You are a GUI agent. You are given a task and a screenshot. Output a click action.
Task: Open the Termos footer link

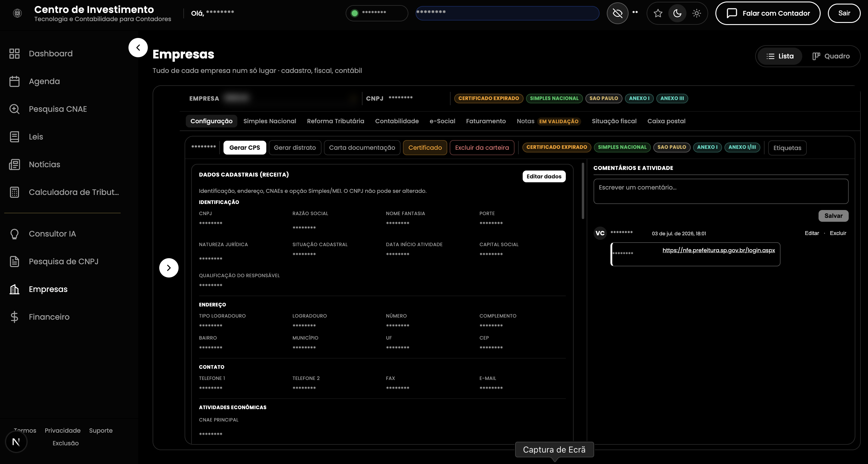tap(25, 430)
